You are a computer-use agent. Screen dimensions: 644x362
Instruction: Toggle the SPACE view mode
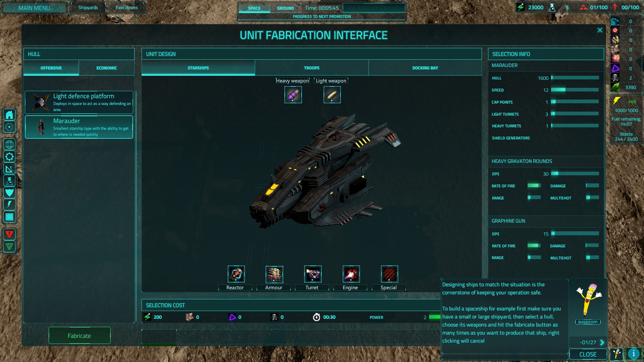[x=254, y=8]
